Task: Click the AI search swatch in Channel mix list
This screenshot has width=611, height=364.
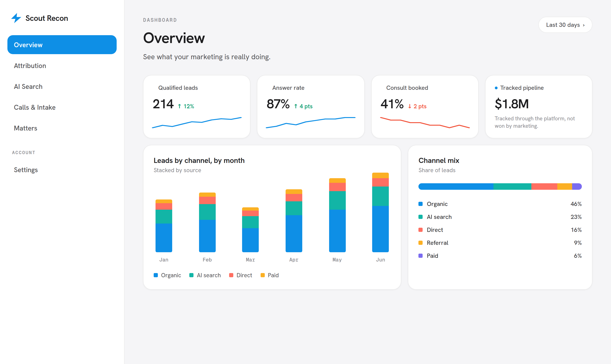Action: click(421, 217)
